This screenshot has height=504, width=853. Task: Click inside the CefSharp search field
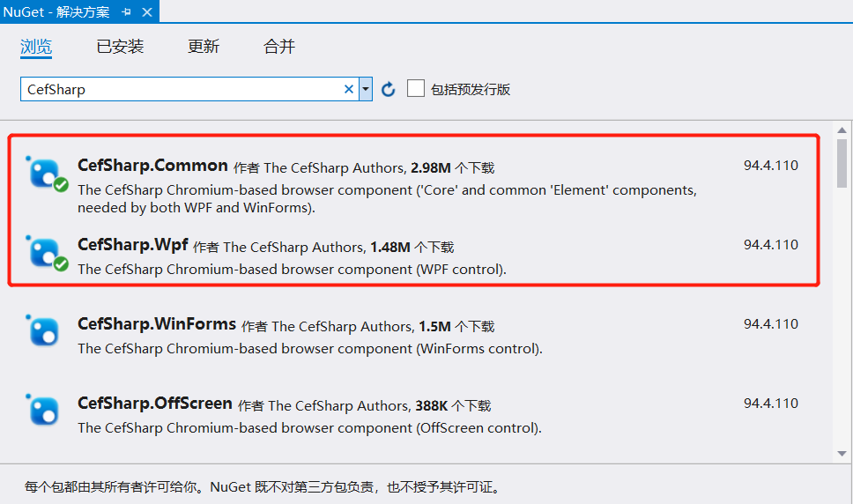click(182, 89)
